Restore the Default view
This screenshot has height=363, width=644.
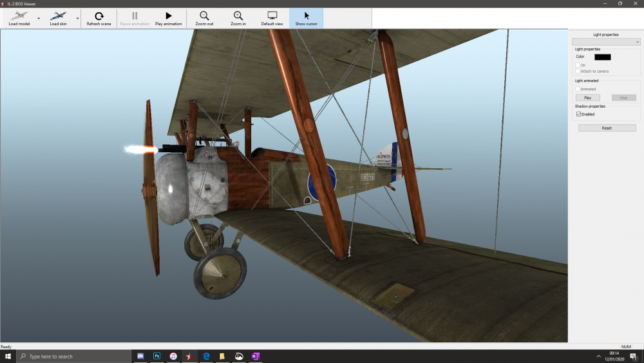pyautogui.click(x=272, y=18)
